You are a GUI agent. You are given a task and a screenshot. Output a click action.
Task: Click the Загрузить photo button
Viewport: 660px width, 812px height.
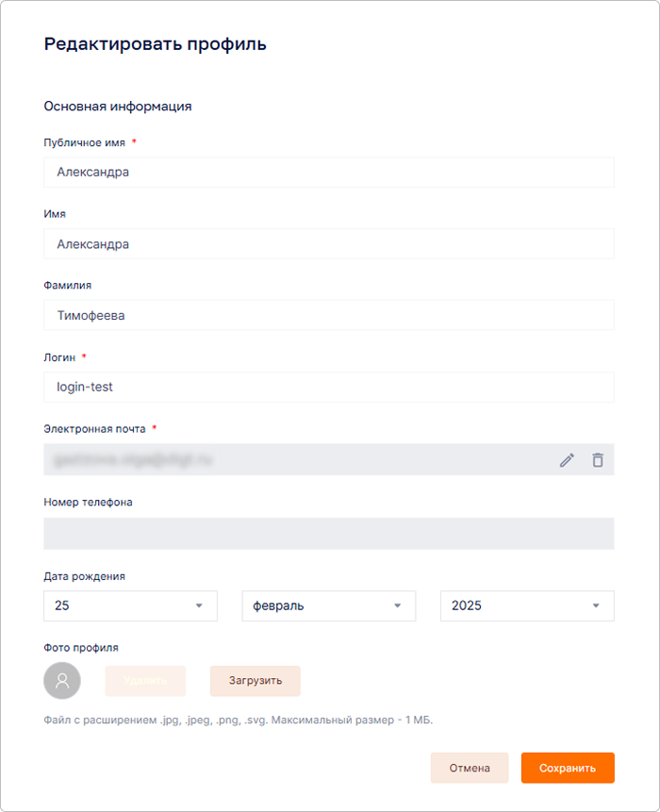256,681
